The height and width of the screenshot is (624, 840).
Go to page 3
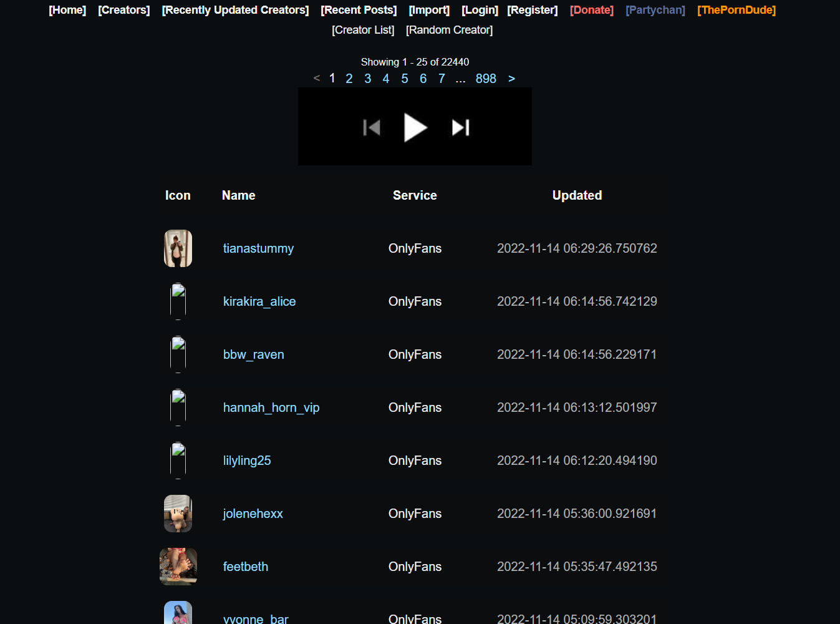pyautogui.click(x=368, y=79)
